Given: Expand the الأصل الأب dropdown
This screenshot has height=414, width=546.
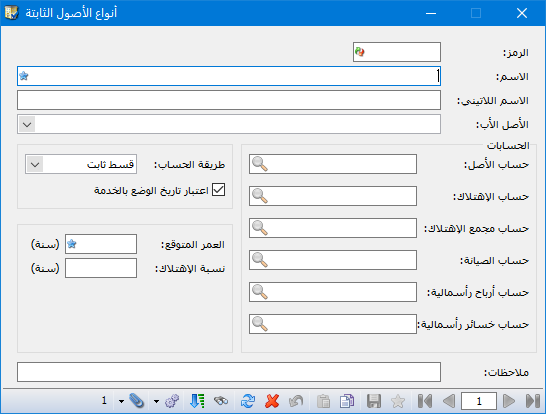Looking at the screenshot, I should [x=27, y=124].
